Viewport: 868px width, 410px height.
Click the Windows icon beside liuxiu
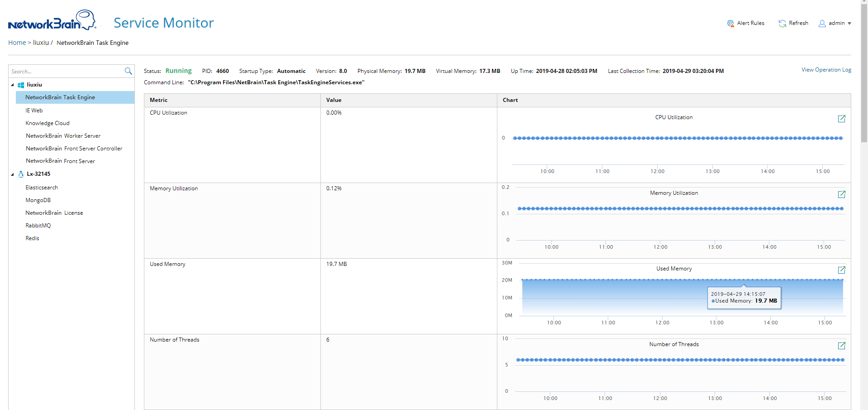tap(21, 85)
